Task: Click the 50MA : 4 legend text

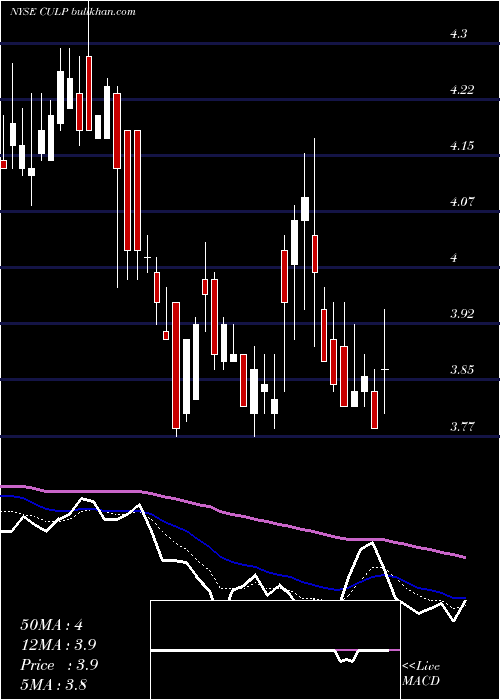Action: coord(51,625)
